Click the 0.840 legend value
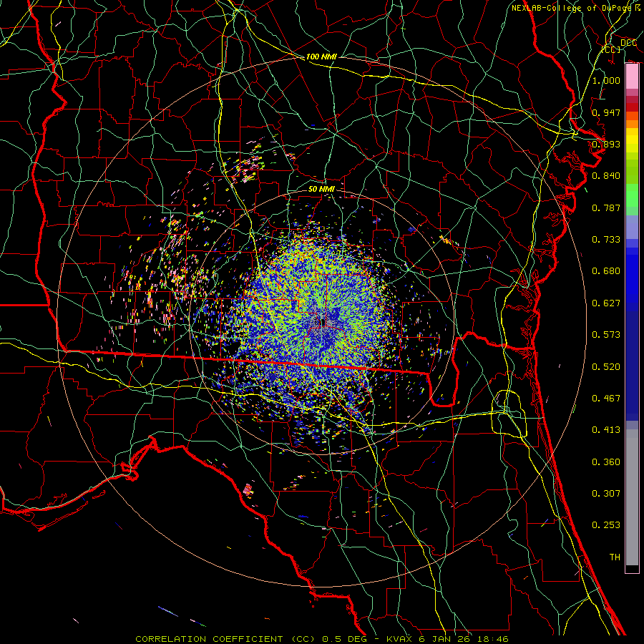 606,176
